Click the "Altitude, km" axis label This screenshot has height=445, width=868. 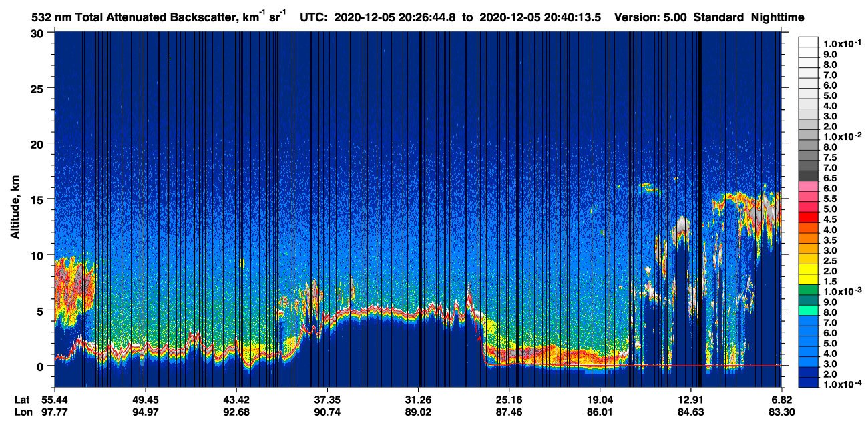(15, 207)
